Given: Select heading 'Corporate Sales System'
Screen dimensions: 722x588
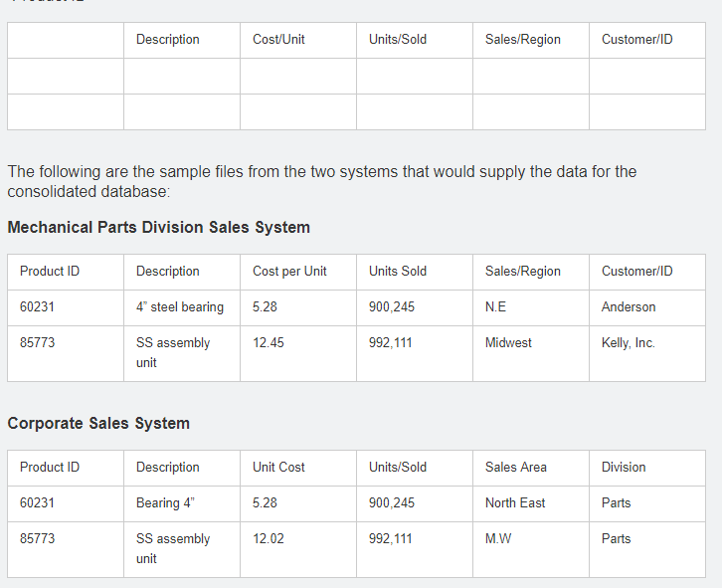Looking at the screenshot, I should 98,424.
